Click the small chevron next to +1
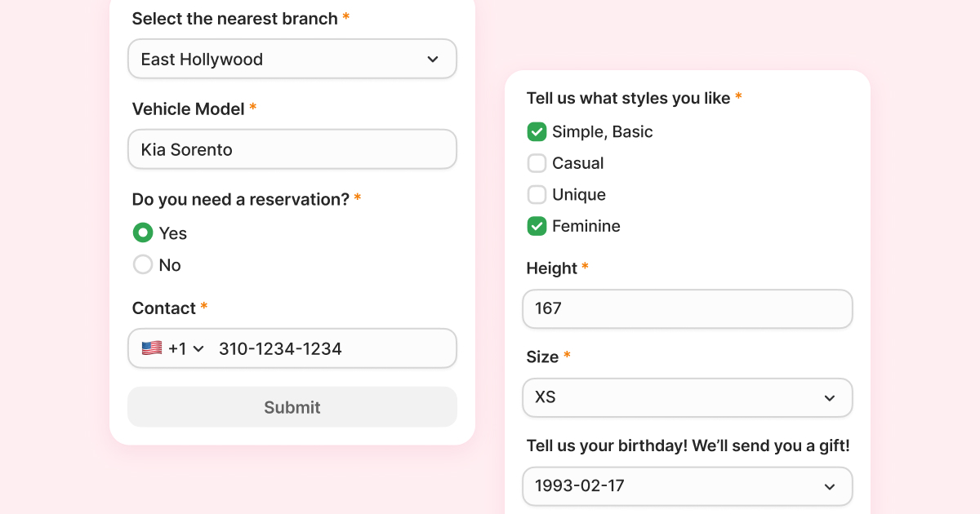The image size is (980, 514). [x=198, y=349]
